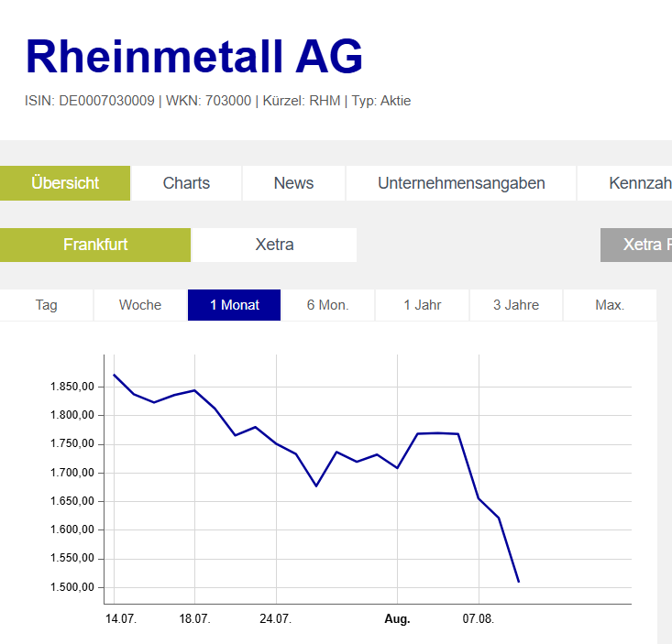Click the 1.850,00 axis label
The image size is (672, 644).
click(72, 387)
